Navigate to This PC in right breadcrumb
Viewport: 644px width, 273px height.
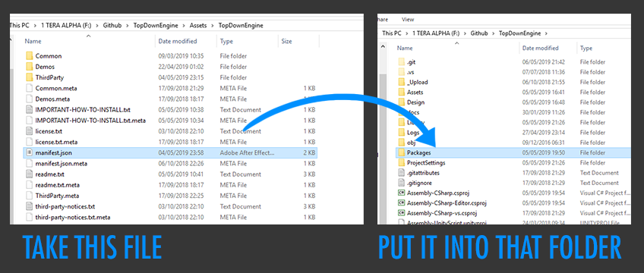391,33
